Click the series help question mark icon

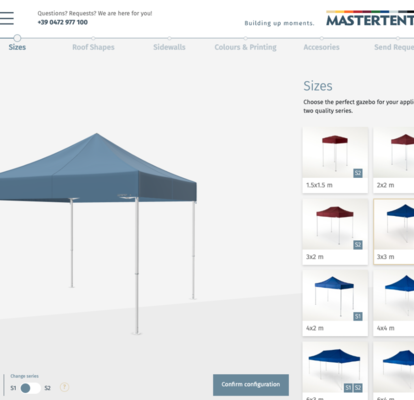pos(64,387)
